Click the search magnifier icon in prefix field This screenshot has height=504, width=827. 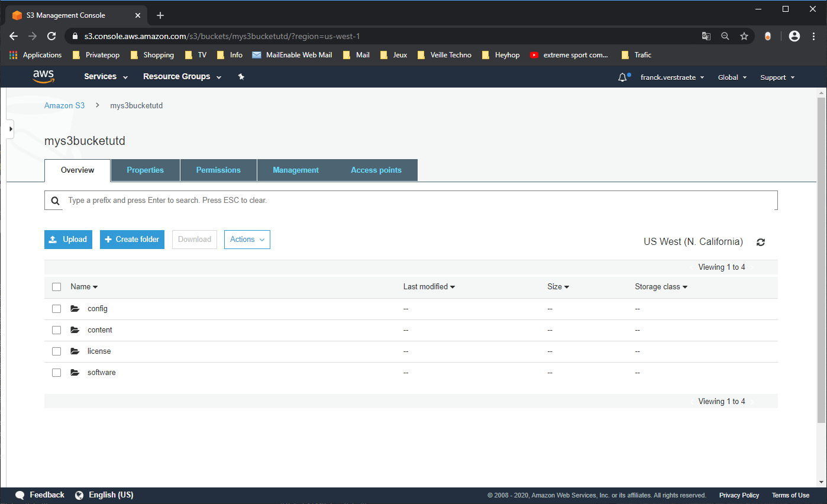point(55,201)
